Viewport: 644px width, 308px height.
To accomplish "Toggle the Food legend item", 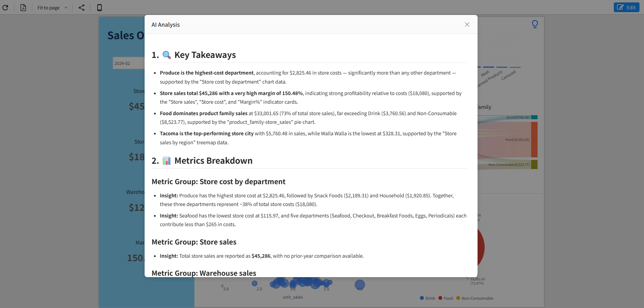I will point(446,298).
